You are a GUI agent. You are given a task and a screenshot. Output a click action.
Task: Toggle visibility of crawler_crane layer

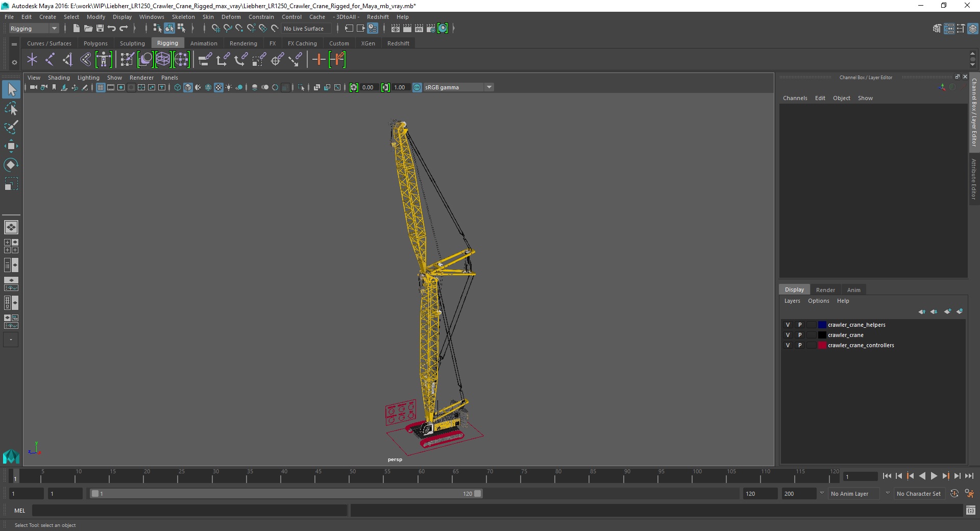pos(788,335)
